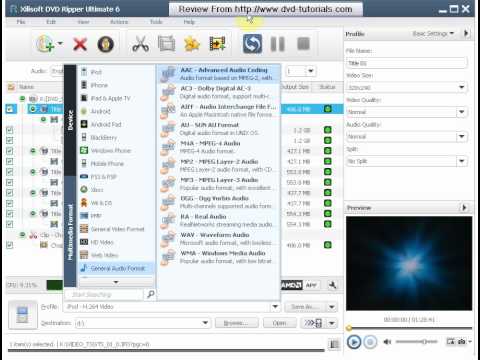Stop the preview playback

(370, 342)
